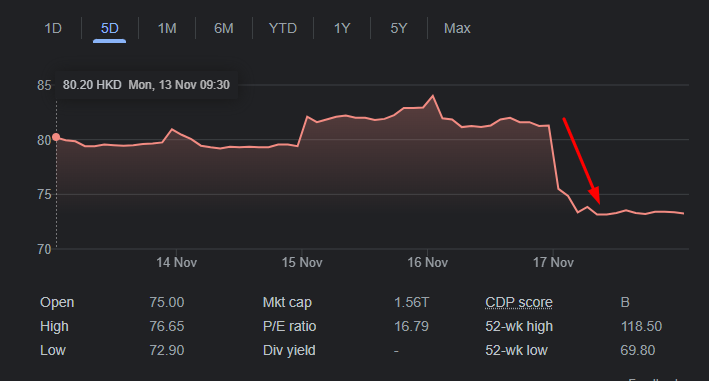The height and width of the screenshot is (381, 709).
Task: Select the Max time range tab
Action: (457, 28)
